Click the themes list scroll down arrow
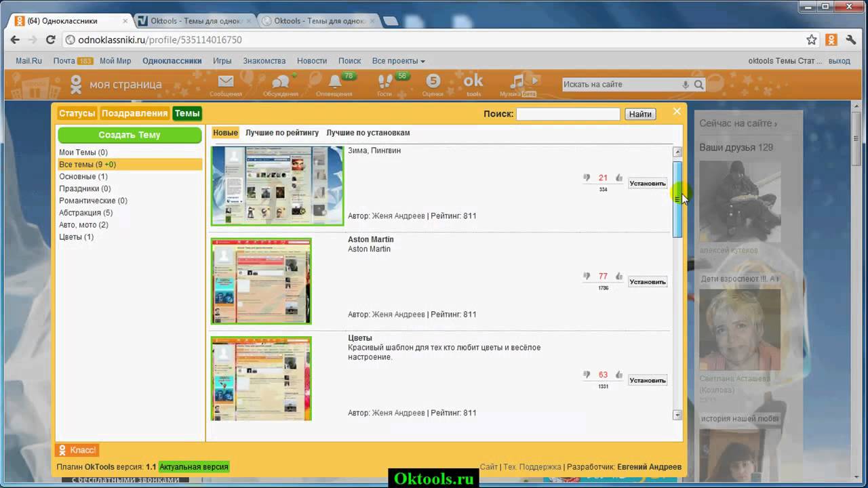The height and width of the screenshot is (488, 868). point(677,415)
